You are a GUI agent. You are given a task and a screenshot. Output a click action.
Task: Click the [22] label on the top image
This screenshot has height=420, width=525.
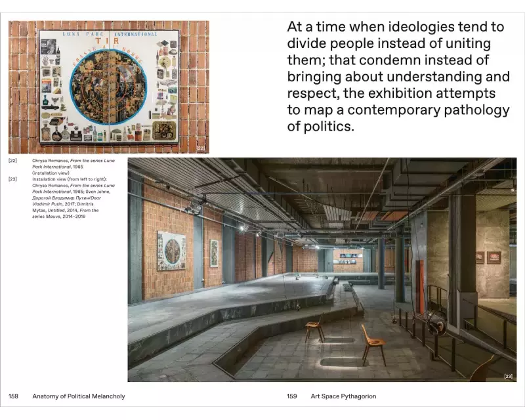click(201, 148)
